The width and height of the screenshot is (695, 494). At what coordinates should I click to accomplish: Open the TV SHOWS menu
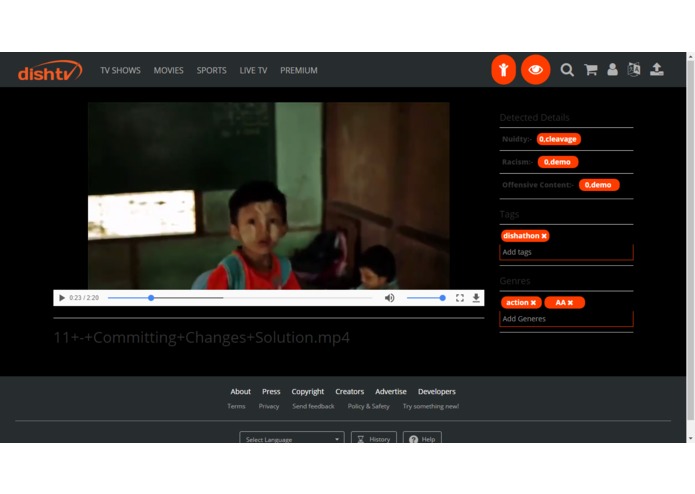tap(120, 70)
